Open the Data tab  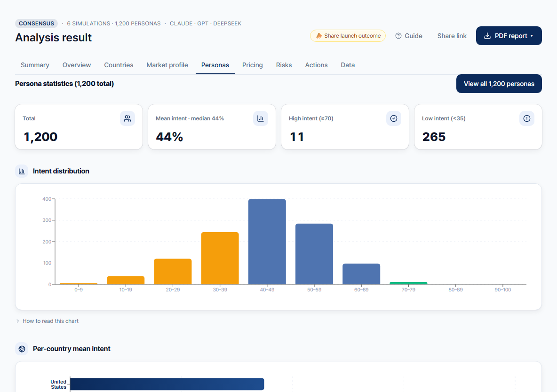(x=348, y=65)
